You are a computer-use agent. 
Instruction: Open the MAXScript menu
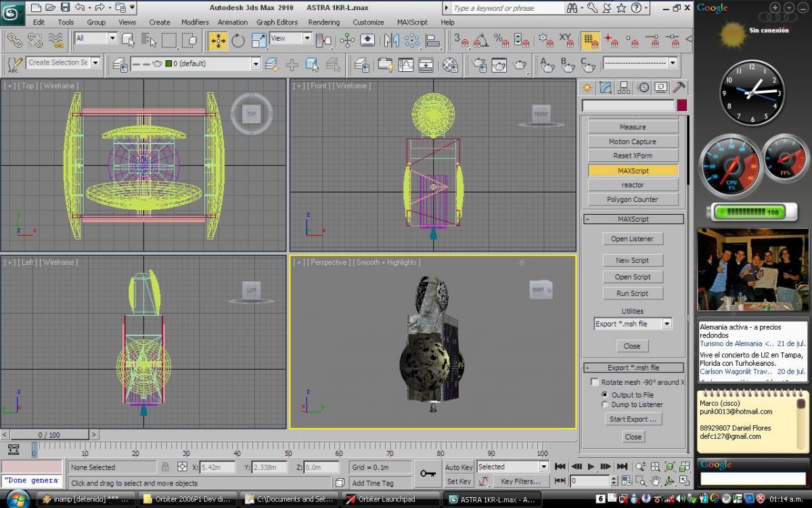[x=412, y=22]
